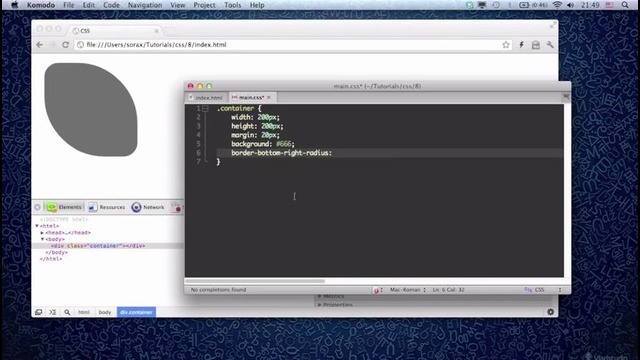
Task: Close the main.css editor tab
Action: tap(269, 98)
